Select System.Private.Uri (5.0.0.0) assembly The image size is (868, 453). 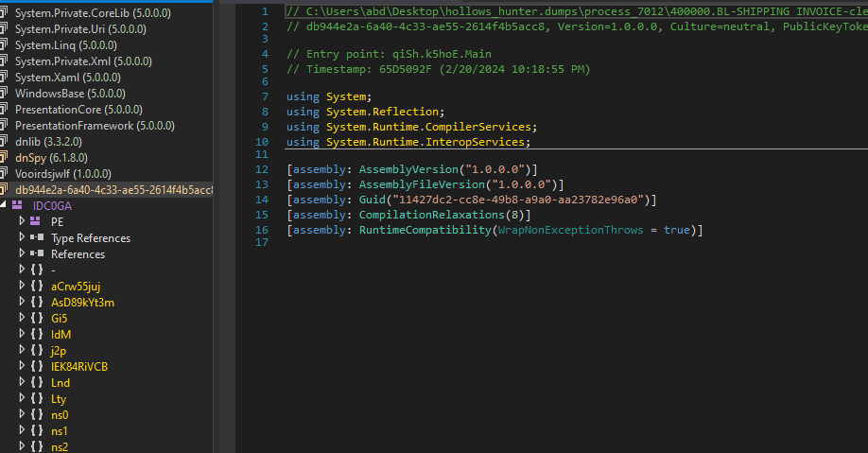click(x=80, y=28)
